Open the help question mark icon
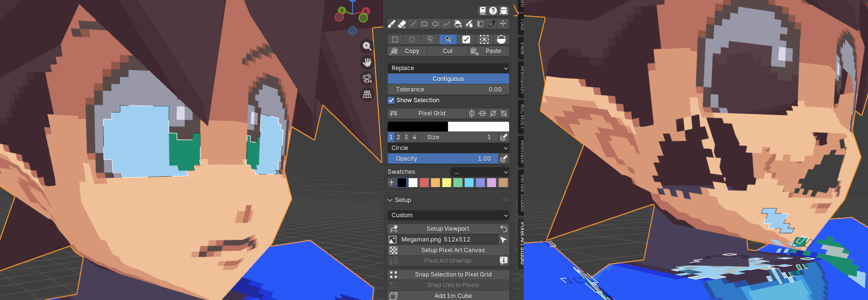The width and height of the screenshot is (868, 300). (493, 11)
